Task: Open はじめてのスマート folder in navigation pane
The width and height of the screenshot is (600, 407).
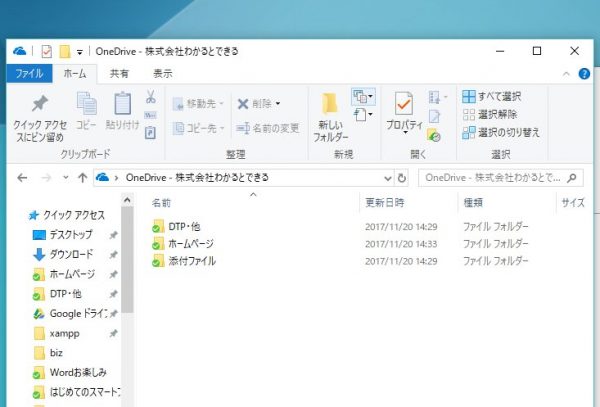Action: tap(76, 392)
